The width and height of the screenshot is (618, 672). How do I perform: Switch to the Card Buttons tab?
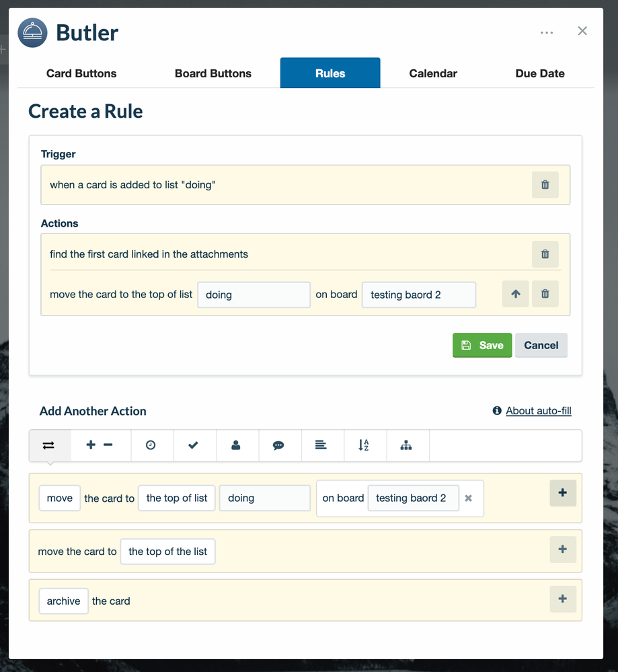pyautogui.click(x=81, y=73)
